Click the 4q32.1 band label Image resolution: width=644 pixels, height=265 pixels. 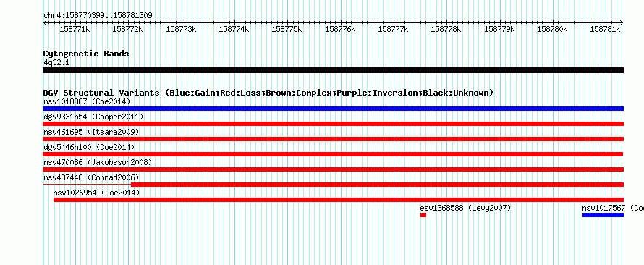[56, 62]
